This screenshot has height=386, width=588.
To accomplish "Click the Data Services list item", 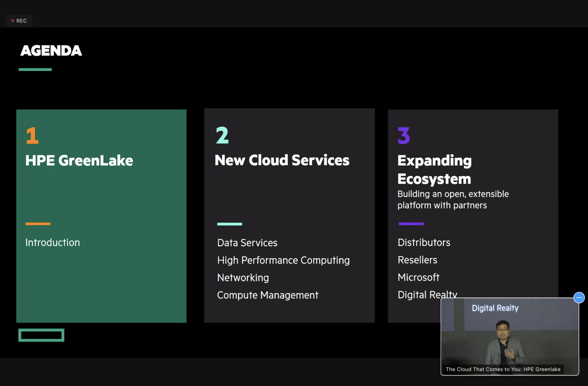I will (x=247, y=243).
